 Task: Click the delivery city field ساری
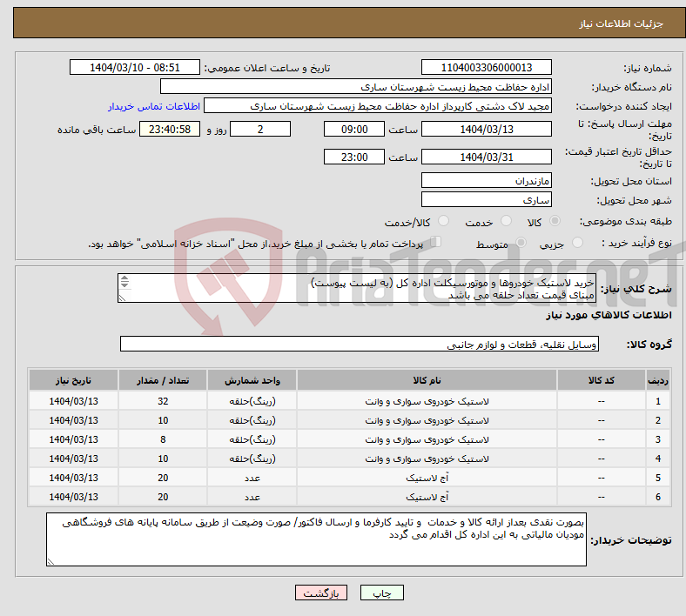click(x=486, y=199)
